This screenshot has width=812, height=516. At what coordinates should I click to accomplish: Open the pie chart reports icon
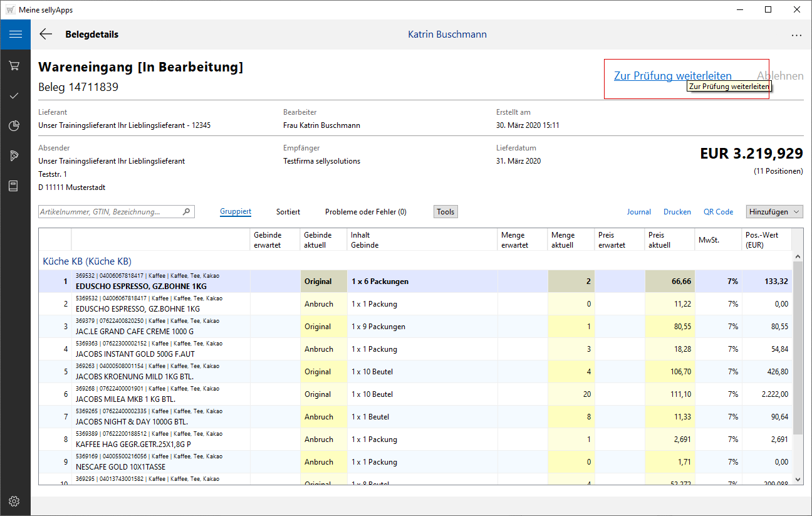pos(15,126)
